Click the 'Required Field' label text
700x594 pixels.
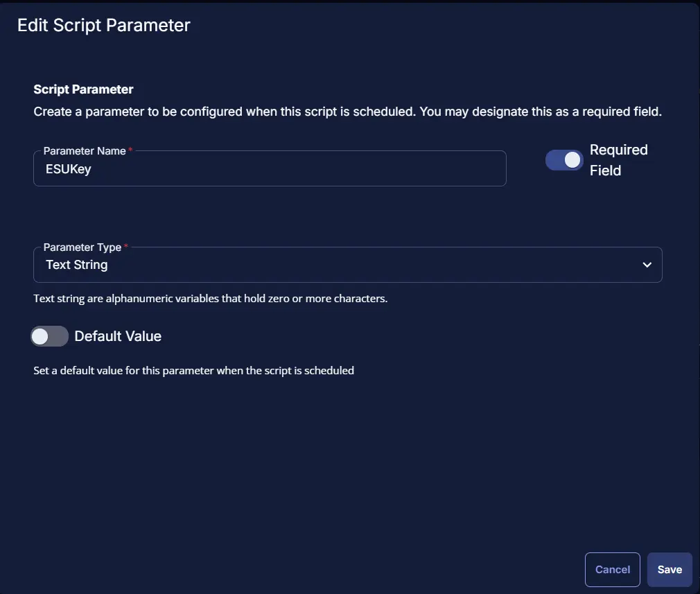[618, 160]
